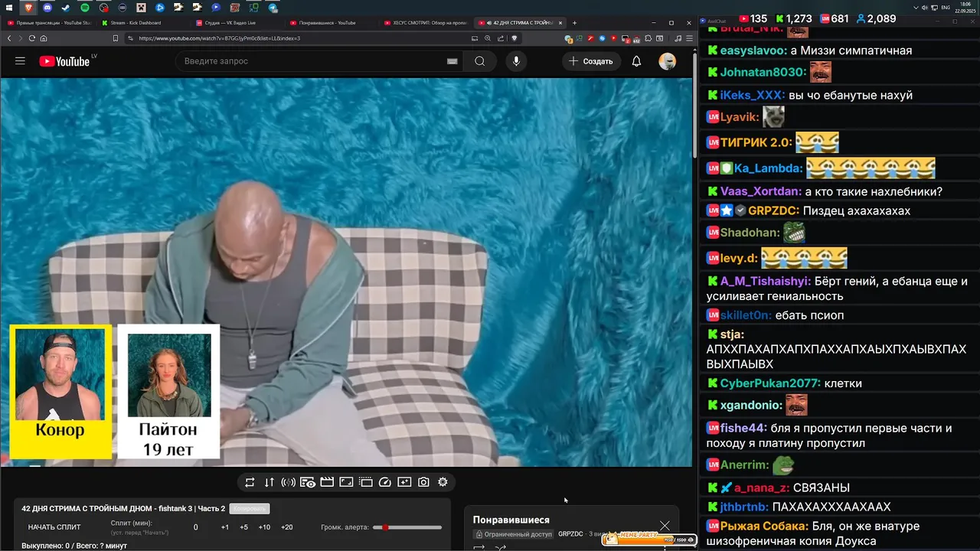
Task: Open the Discord taskbar icon
Action: 48,7
